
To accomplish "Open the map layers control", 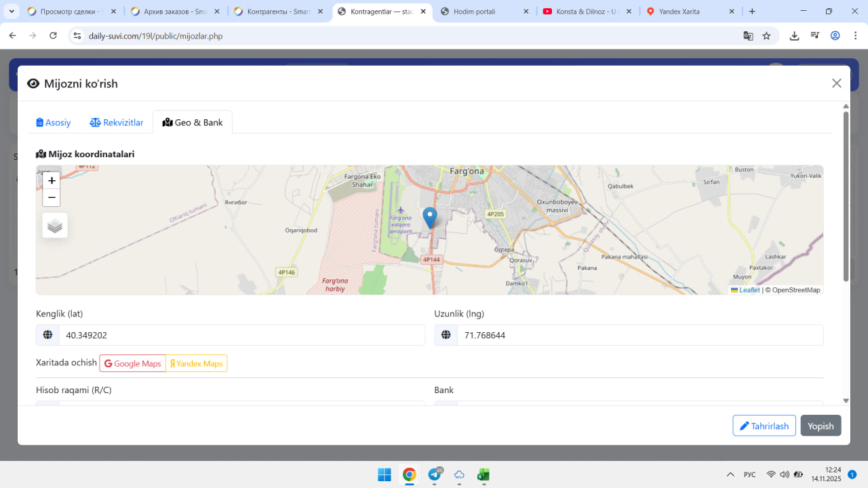I will [x=55, y=226].
